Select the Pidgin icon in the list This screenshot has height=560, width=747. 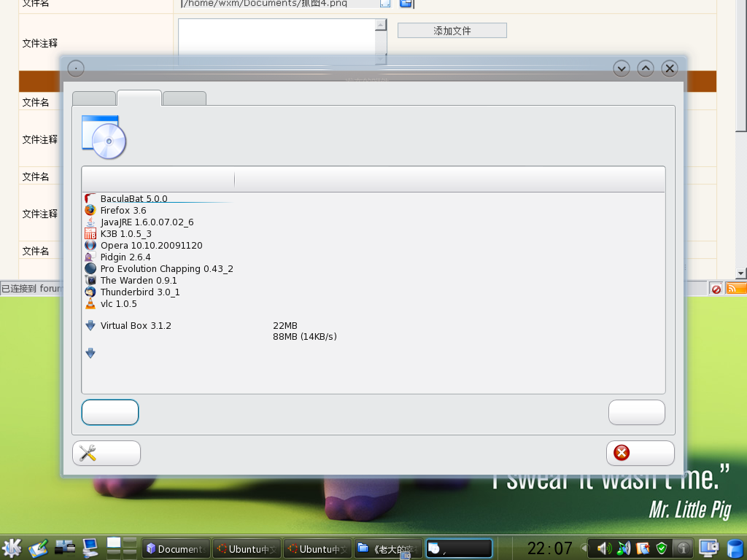click(90, 257)
